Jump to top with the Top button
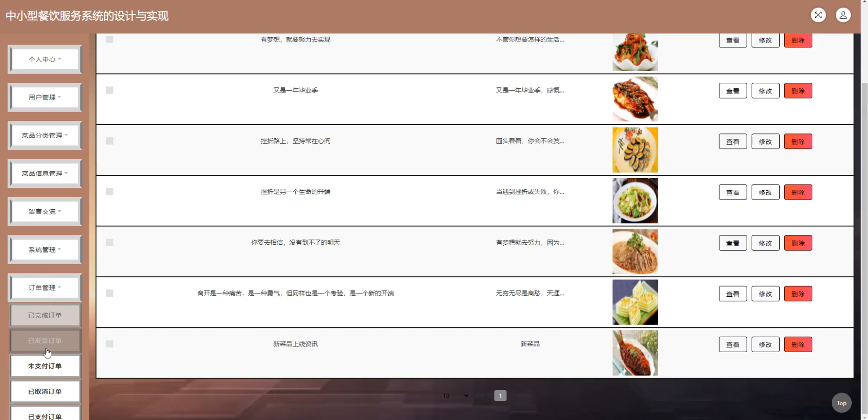 [x=841, y=403]
